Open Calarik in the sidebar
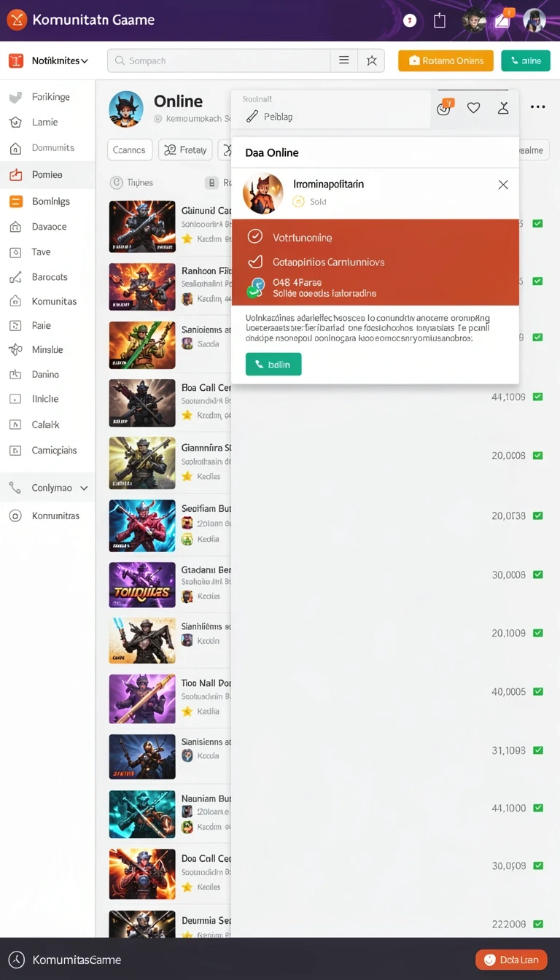Image resolution: width=560 pixels, height=980 pixels. pyautogui.click(x=47, y=424)
